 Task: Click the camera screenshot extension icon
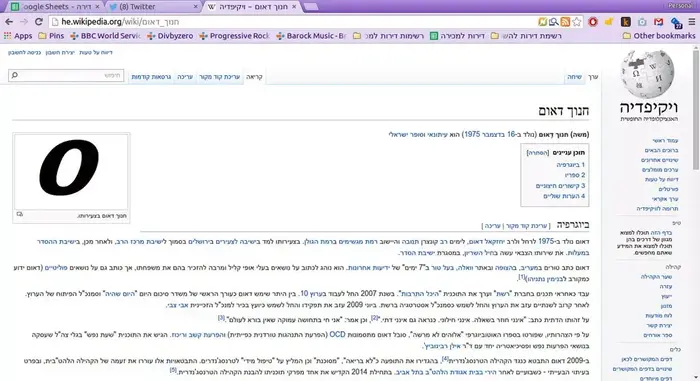pos(642,22)
